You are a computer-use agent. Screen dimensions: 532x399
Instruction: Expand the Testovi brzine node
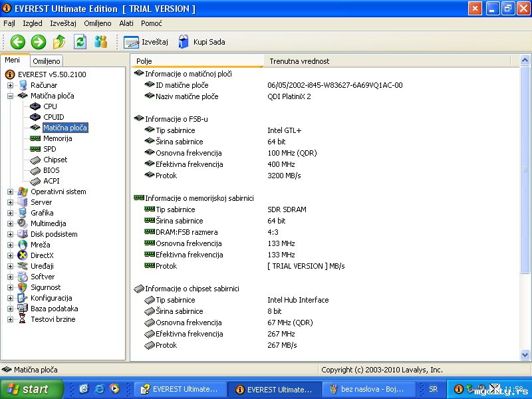coord(10,319)
